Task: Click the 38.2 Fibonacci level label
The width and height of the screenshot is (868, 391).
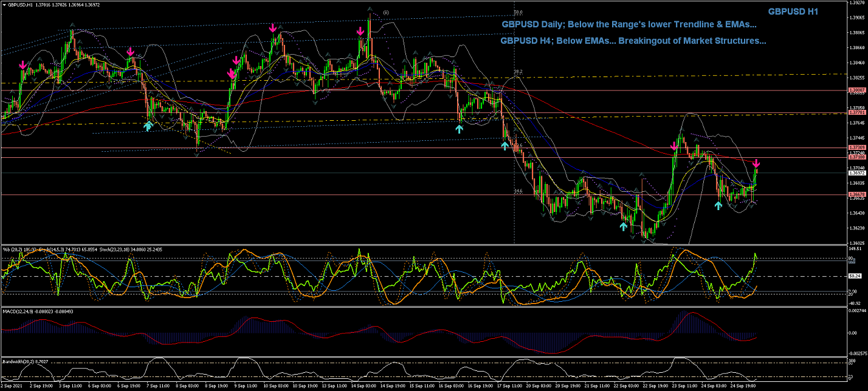Action: (x=518, y=72)
